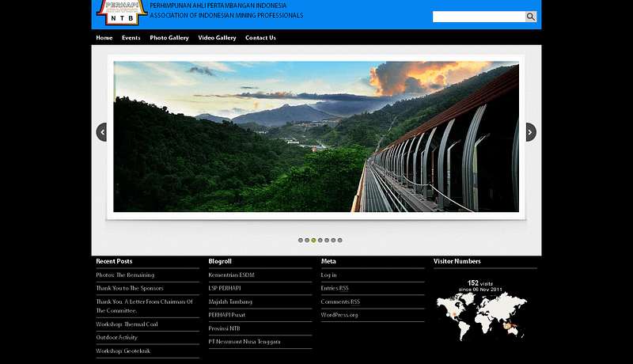Click the Visitor Numbers heading
Image resolution: width=633 pixels, height=364 pixels.
click(457, 261)
